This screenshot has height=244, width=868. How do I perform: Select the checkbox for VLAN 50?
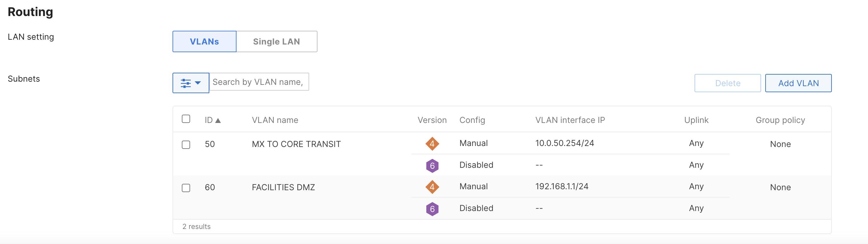pyautogui.click(x=186, y=144)
